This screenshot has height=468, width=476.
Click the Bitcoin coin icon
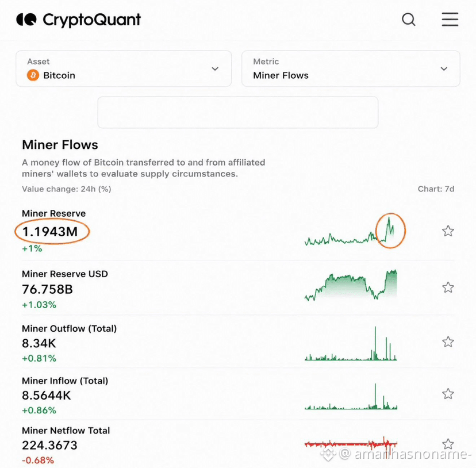tap(33, 75)
